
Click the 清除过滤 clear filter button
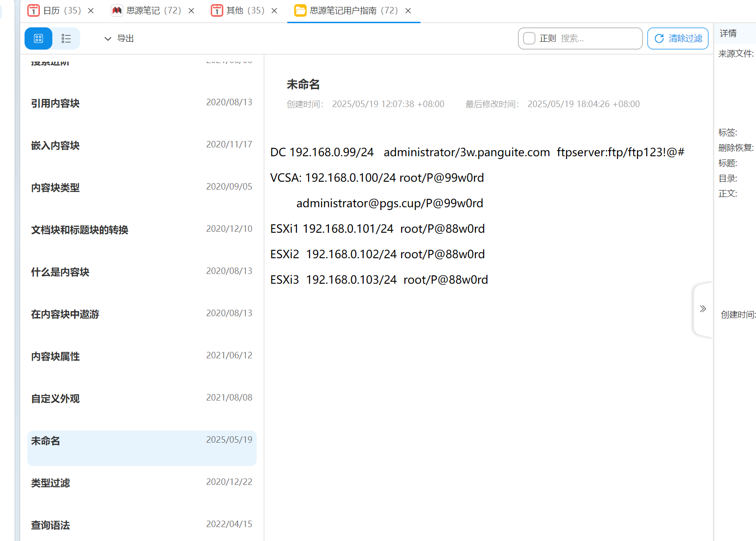coord(678,38)
